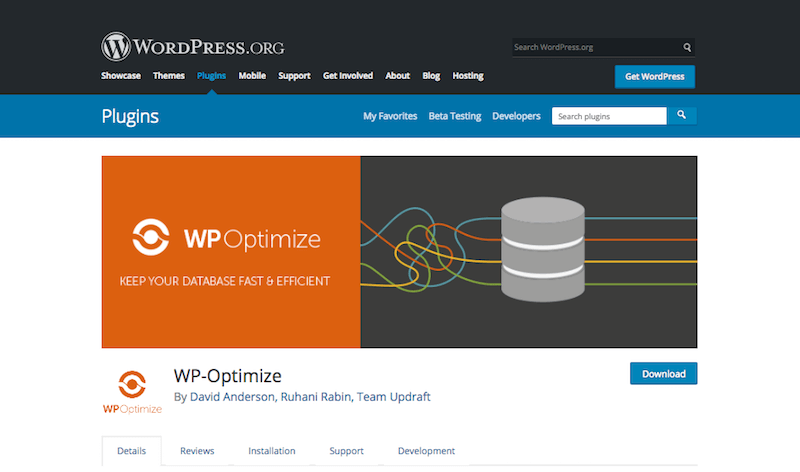
Task: Visit the About menu item
Action: [397, 76]
